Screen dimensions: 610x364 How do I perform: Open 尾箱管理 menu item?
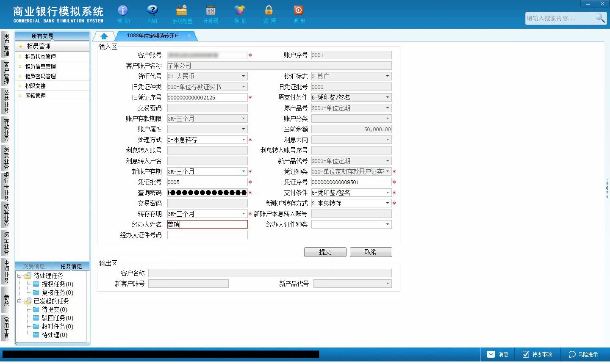[35, 96]
